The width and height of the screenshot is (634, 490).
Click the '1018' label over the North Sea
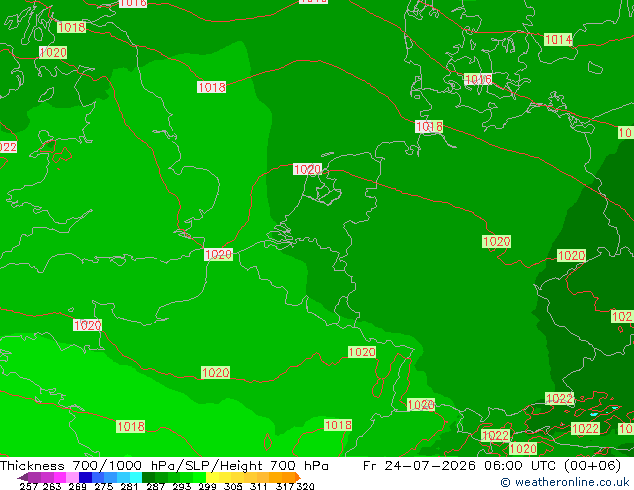coord(211,87)
